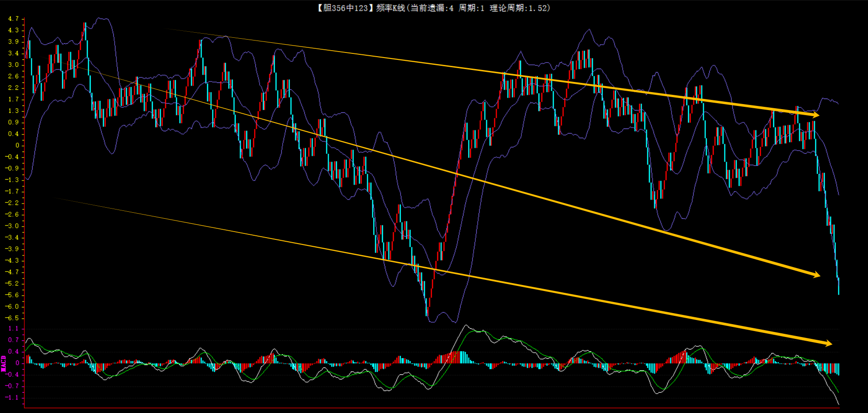Screen dimensions: 868x413
Task: Pick the 3.0 price axis label
Action: (x=13, y=65)
